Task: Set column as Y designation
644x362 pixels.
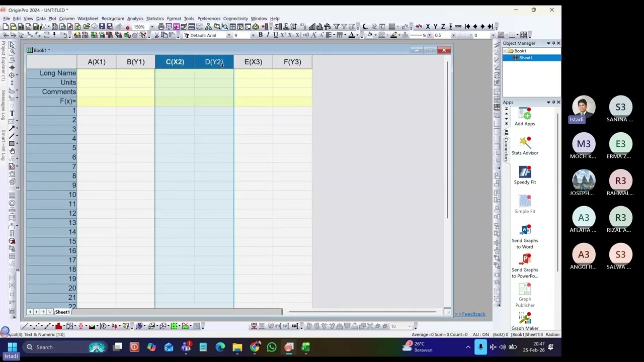Action: [435, 26]
